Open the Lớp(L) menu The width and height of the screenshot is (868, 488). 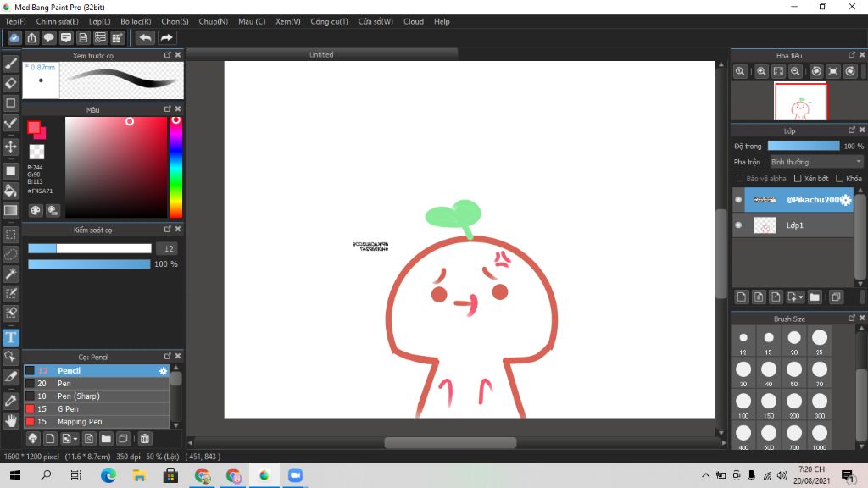100,21
